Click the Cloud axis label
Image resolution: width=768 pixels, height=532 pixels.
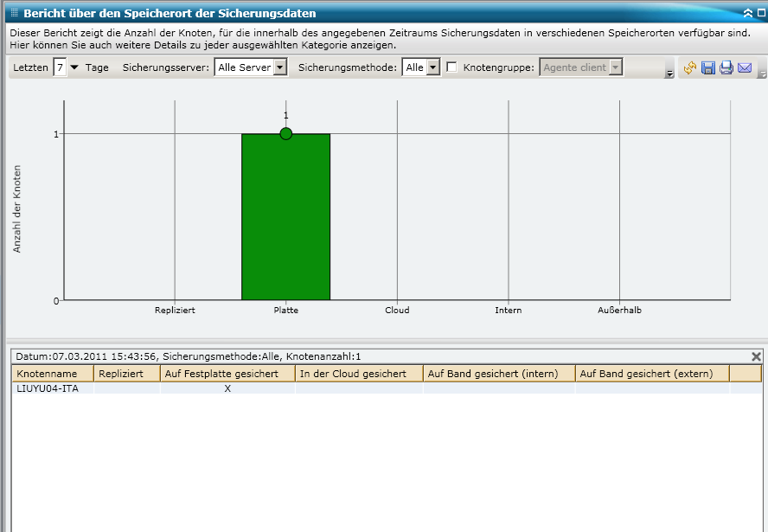coord(397,310)
